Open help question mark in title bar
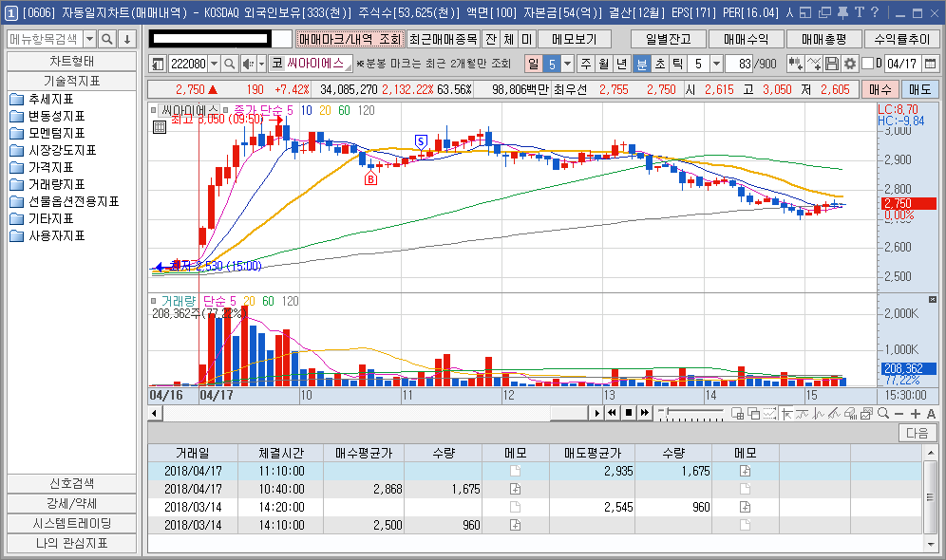The image size is (946, 560). click(x=875, y=12)
